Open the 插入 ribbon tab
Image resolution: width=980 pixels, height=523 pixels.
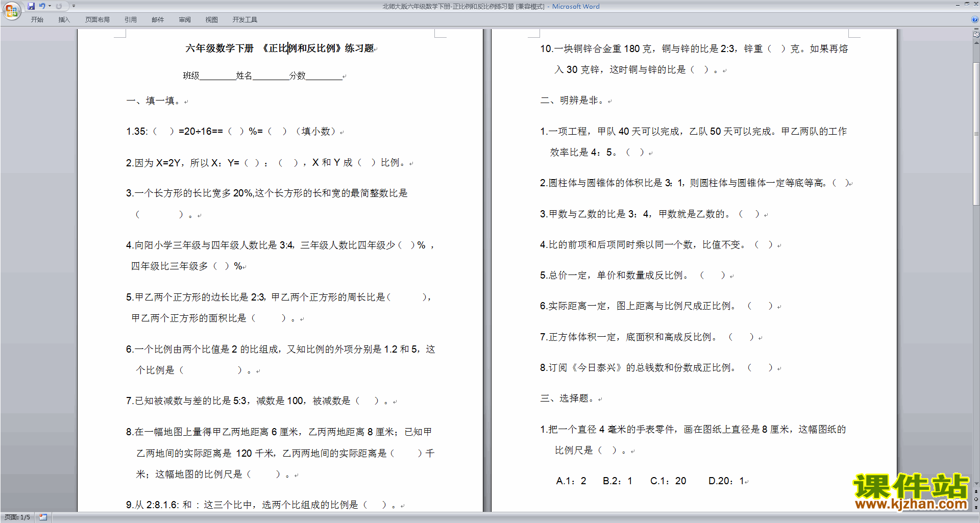[64, 19]
